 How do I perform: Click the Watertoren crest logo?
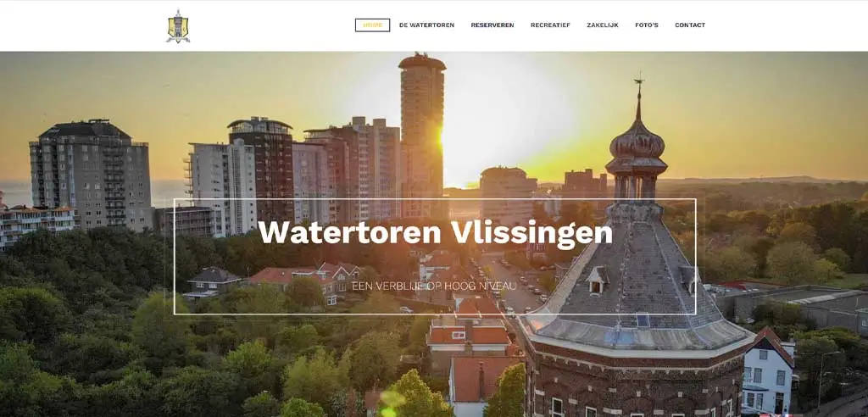[x=178, y=26]
